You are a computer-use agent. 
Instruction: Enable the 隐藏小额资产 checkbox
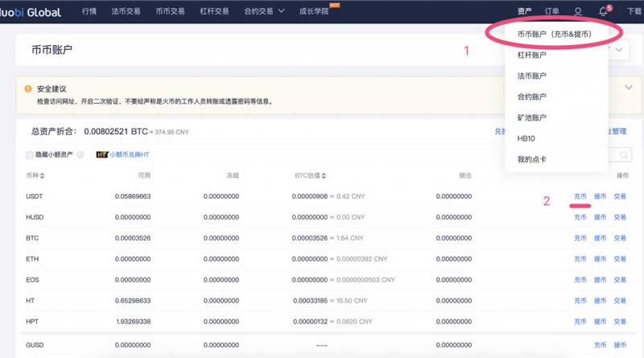[x=30, y=154]
